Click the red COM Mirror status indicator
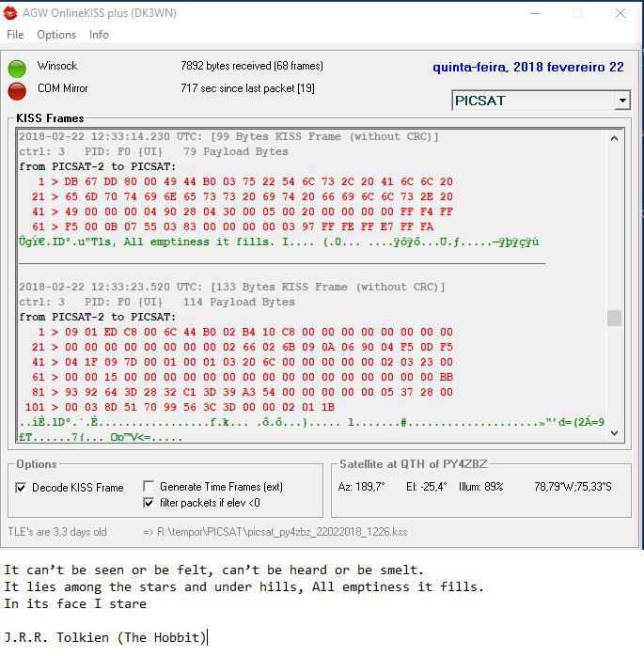644x656 pixels. coord(17,91)
